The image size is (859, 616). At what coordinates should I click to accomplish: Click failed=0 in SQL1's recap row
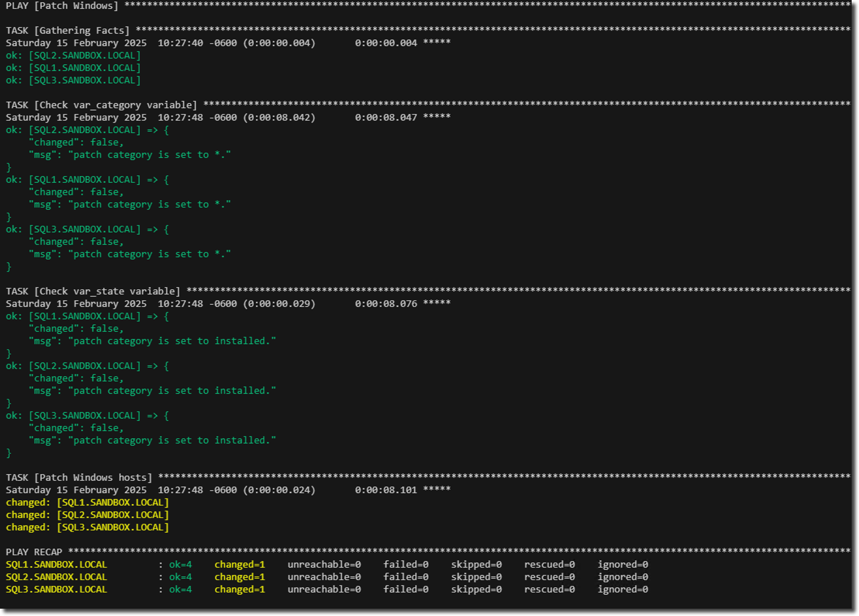(x=406, y=564)
